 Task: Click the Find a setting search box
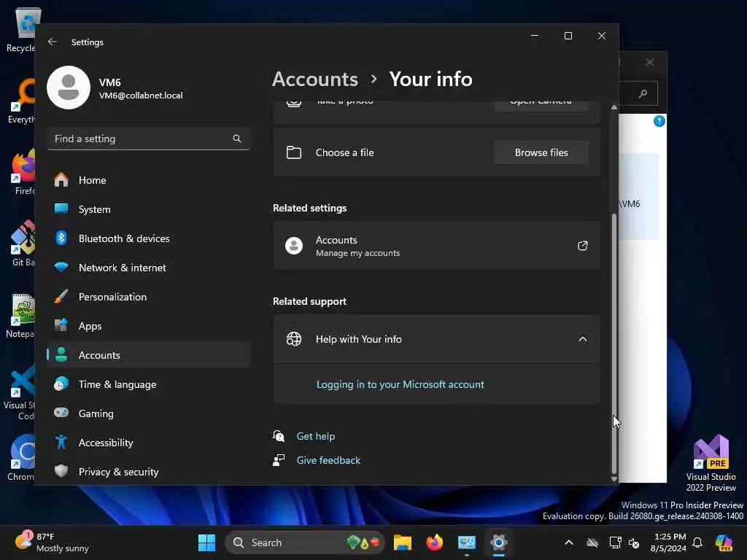pos(149,139)
